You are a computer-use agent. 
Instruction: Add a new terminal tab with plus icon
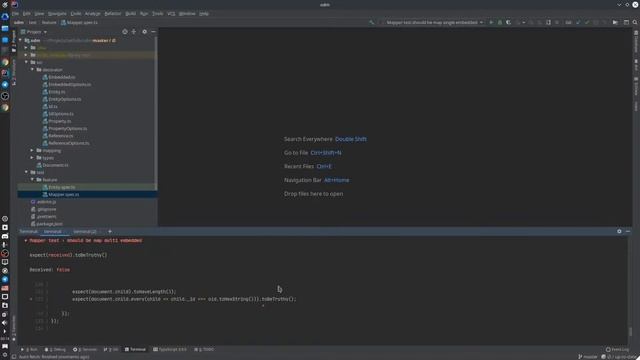point(110,231)
